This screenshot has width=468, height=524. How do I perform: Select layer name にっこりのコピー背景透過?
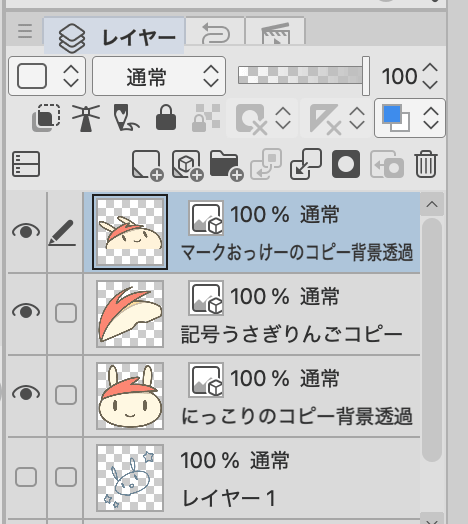(x=297, y=416)
